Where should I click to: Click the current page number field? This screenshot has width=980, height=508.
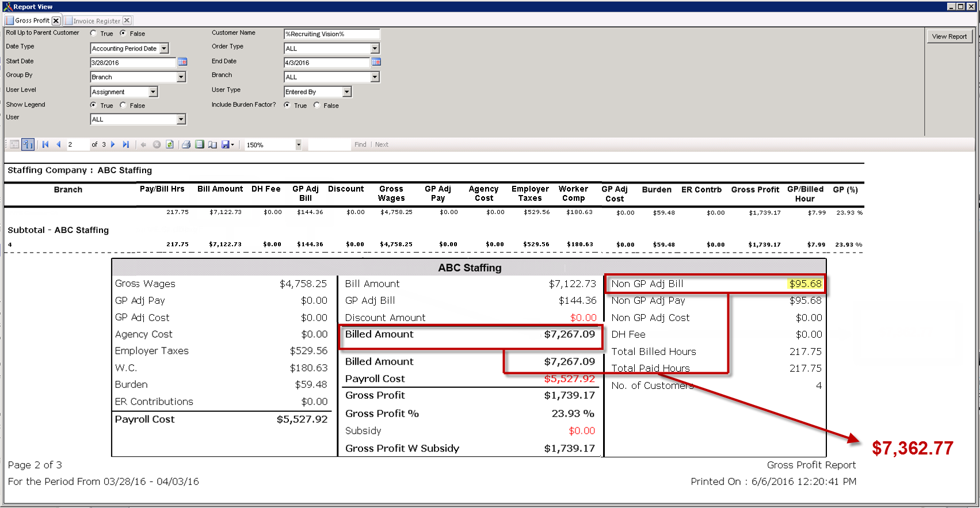[77, 145]
